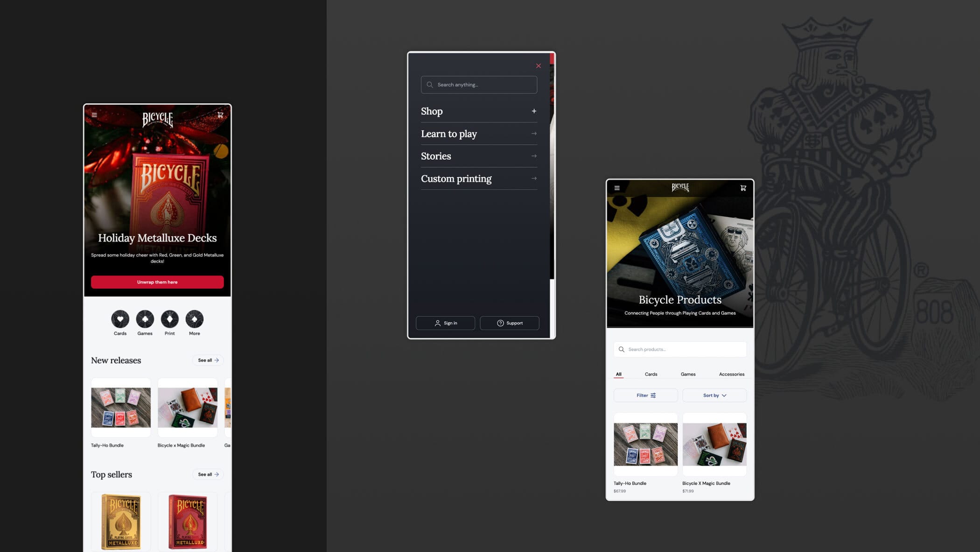Click Unwrap them here button

click(158, 282)
